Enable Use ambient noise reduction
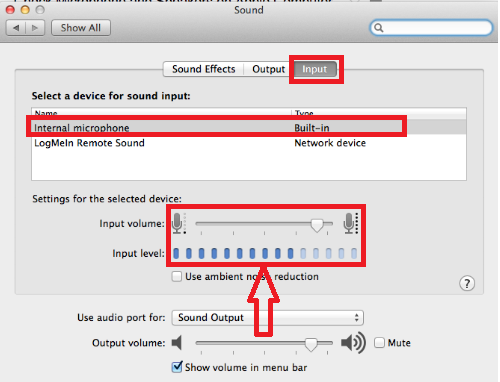This screenshot has width=500, height=382. (177, 277)
